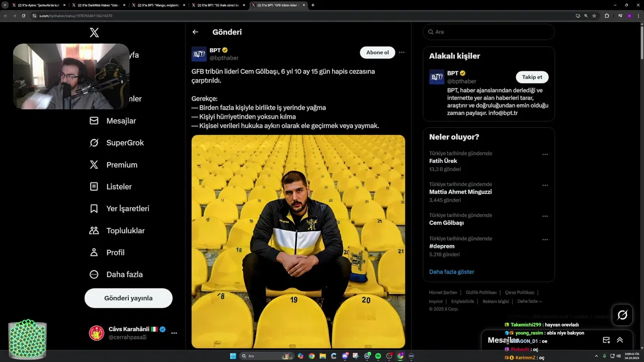The height and width of the screenshot is (362, 644).
Task: Open Erişilebilirlik footer link
Action: coord(462,301)
